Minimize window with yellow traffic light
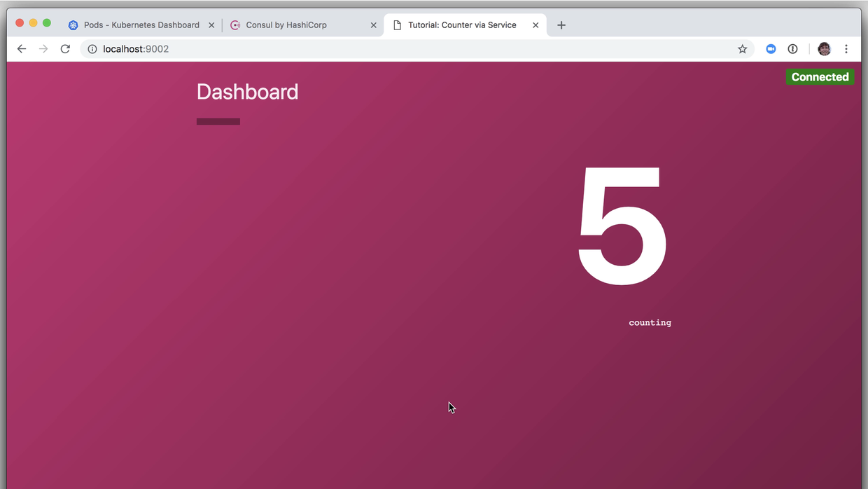This screenshot has height=489, width=868. tap(33, 22)
